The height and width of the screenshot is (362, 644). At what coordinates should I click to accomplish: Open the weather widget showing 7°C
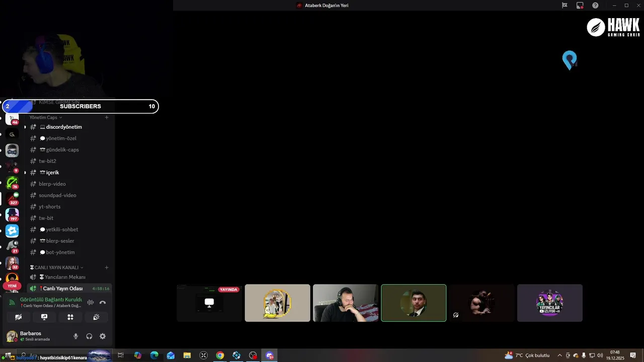click(x=527, y=355)
